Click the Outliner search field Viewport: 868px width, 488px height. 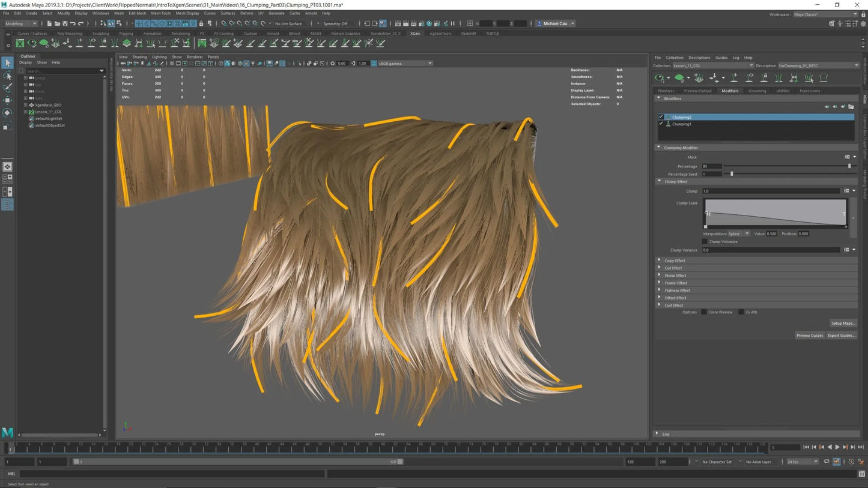click(x=64, y=71)
